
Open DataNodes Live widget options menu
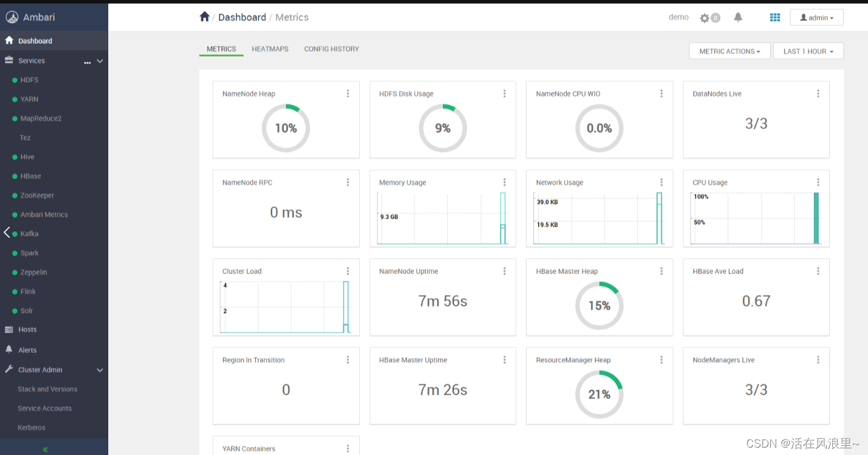click(818, 94)
